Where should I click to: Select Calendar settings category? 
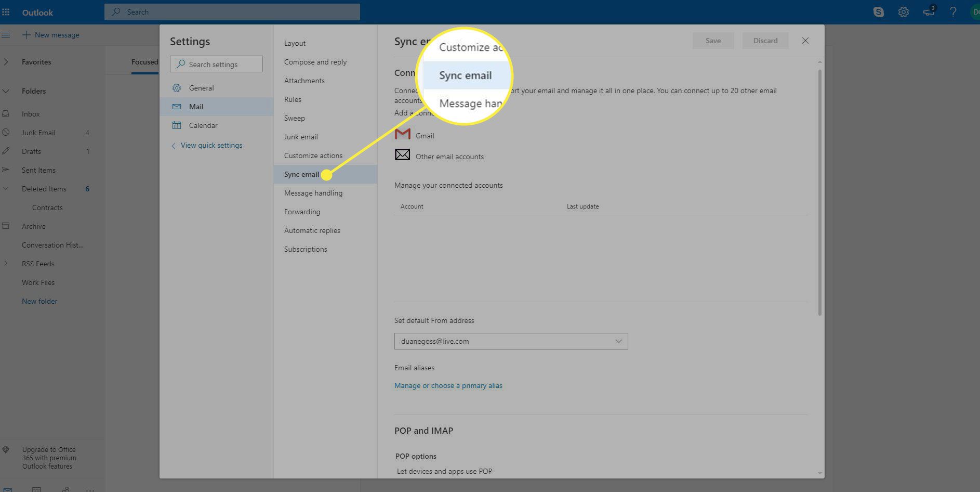coord(216,125)
